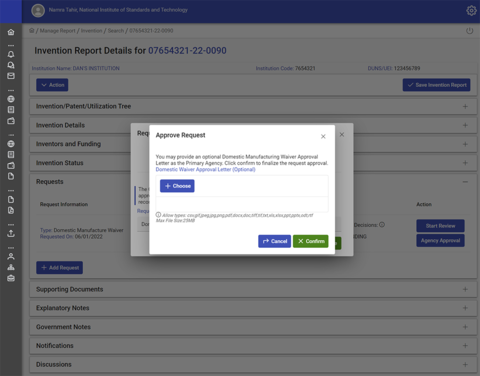Click the Search breadcrumb item
Viewport: 480px width, 376px height.
click(x=116, y=31)
